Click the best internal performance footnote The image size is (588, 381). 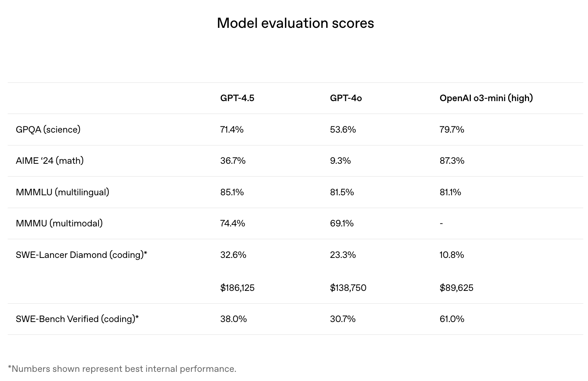click(x=122, y=369)
